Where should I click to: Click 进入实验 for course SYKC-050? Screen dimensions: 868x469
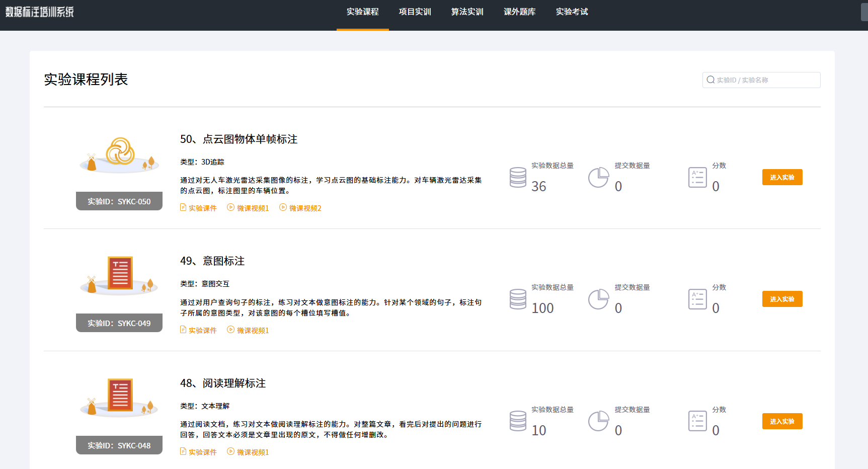click(782, 177)
